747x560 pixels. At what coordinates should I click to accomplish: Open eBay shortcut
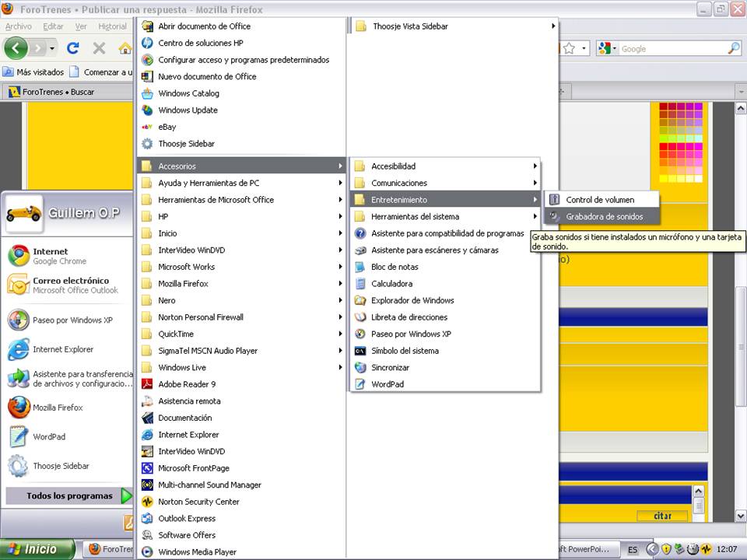pos(242,127)
